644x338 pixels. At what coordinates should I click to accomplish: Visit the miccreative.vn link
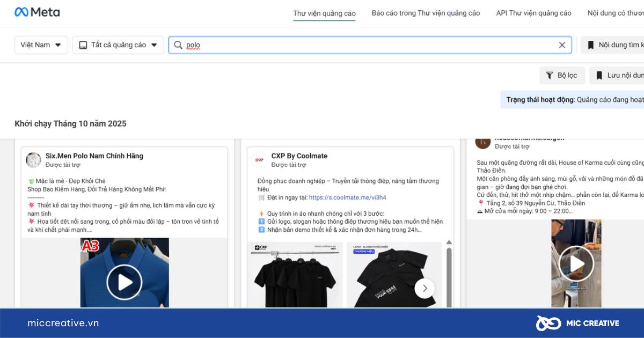coord(63,323)
